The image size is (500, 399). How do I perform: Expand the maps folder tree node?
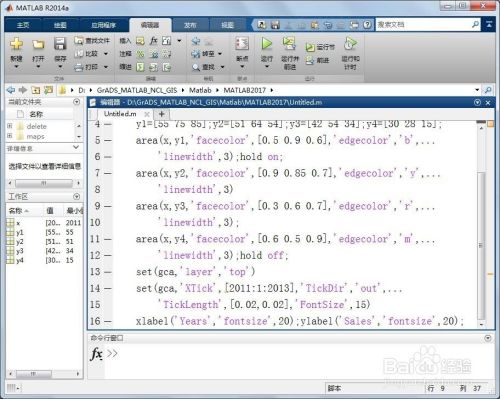[x=9, y=136]
